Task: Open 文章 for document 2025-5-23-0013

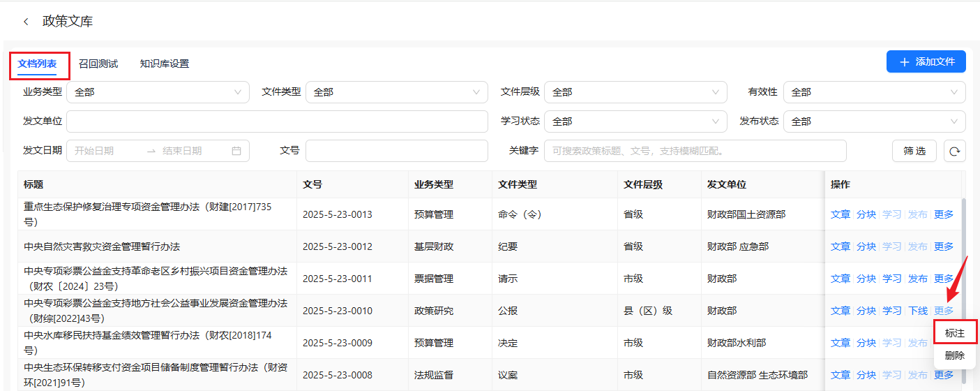Action: (840, 214)
